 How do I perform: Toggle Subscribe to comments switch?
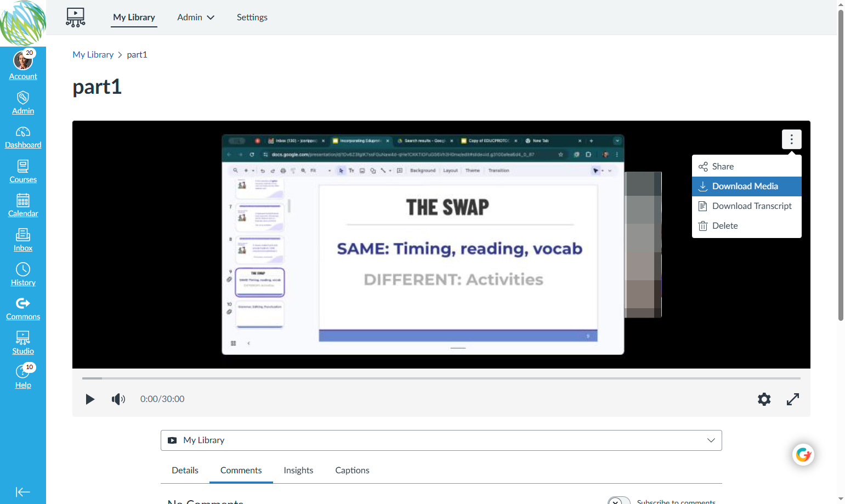(x=619, y=502)
